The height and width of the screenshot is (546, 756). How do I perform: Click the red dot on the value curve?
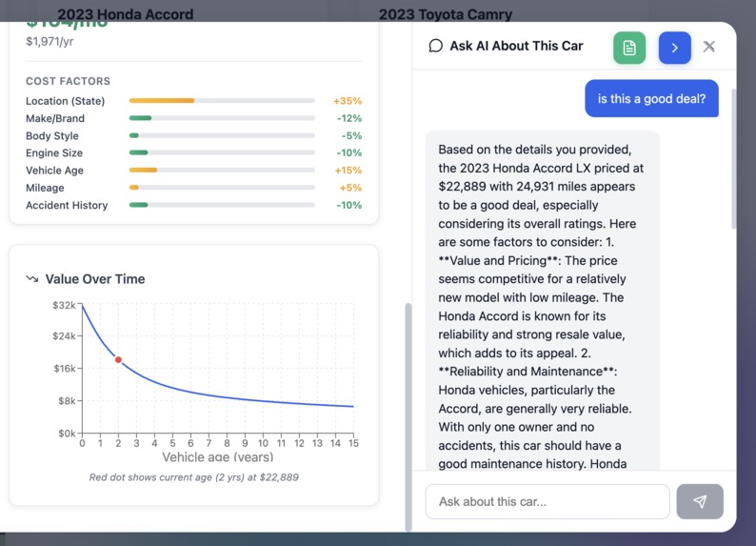(118, 360)
